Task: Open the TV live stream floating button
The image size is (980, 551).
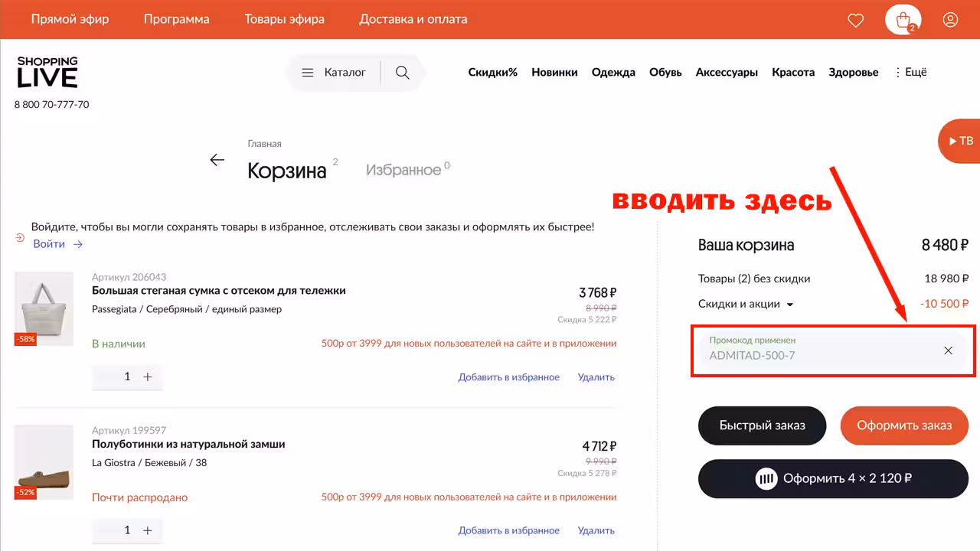Action: pos(960,141)
